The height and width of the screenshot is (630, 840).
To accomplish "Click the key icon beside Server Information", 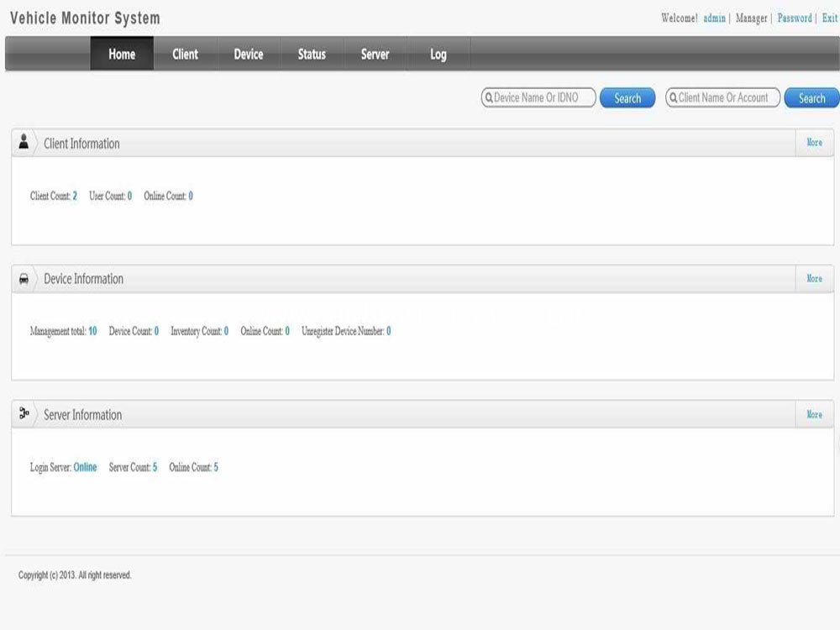I will [x=24, y=411].
